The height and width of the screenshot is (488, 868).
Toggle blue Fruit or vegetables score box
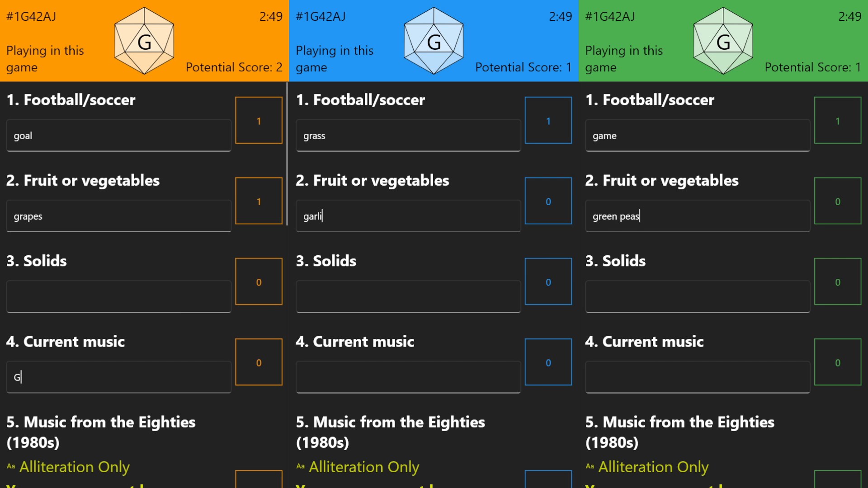click(x=548, y=201)
